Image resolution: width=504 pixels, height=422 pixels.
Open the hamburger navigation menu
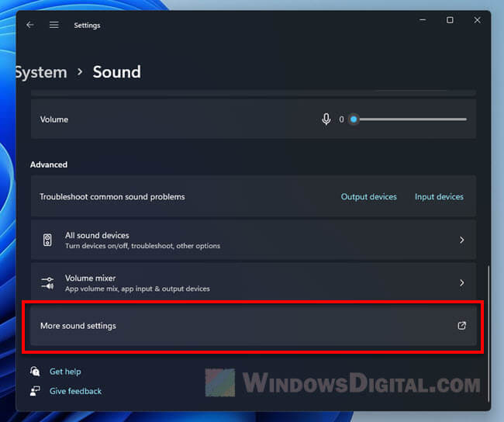coord(54,25)
